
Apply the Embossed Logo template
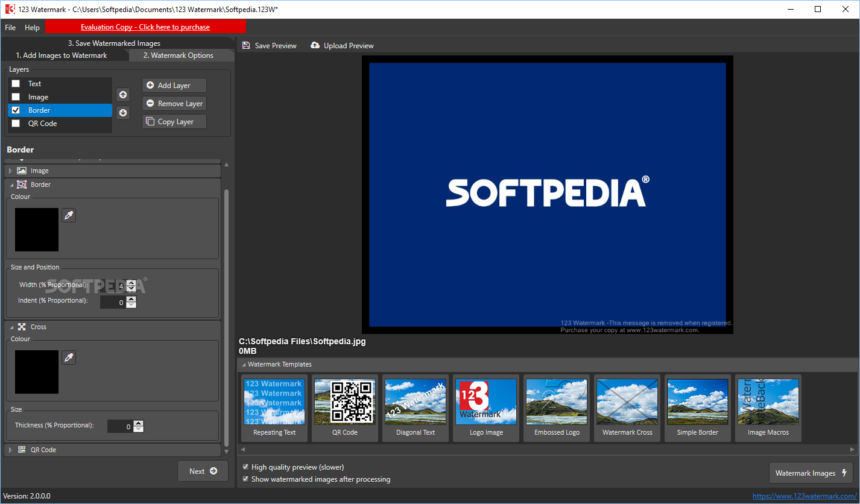(557, 408)
